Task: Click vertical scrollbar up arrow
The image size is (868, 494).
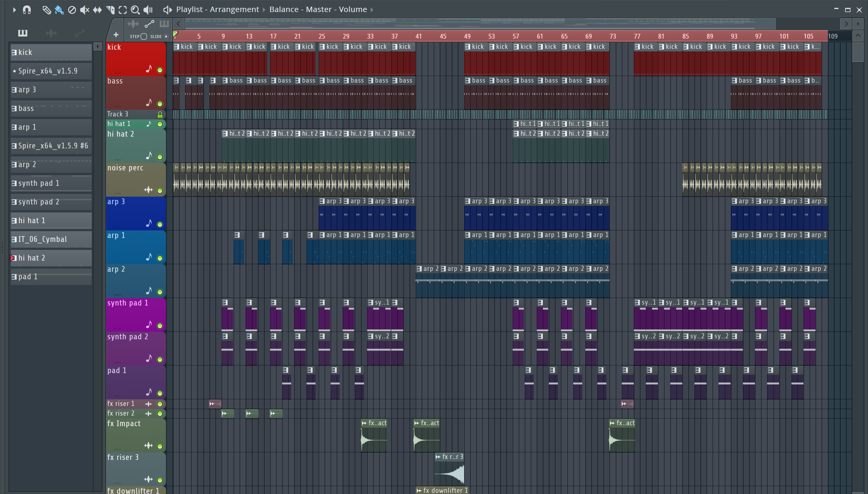Action: click(x=858, y=35)
